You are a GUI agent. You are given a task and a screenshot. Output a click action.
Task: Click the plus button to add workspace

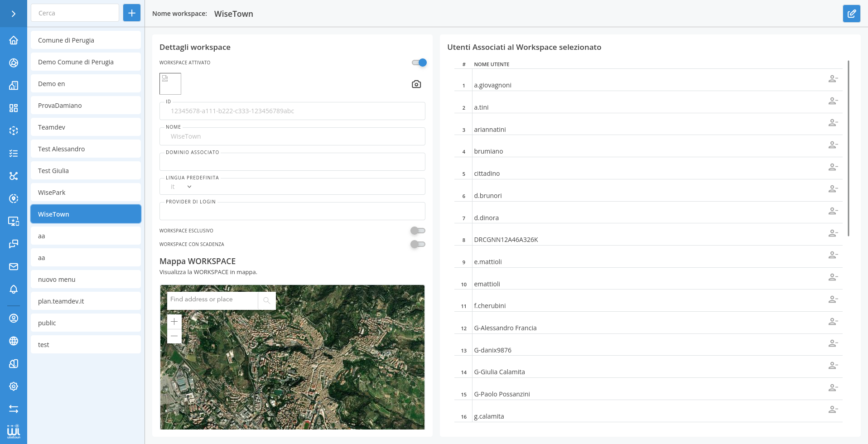132,13
